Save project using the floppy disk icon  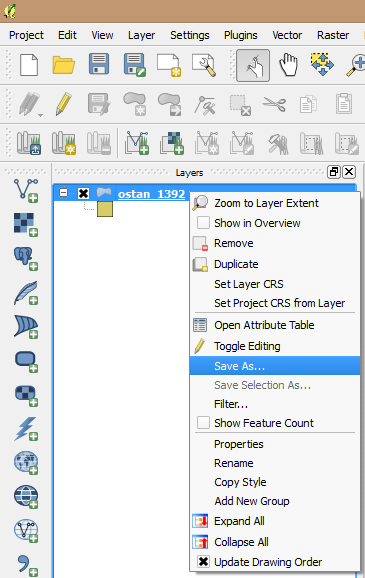[99, 64]
